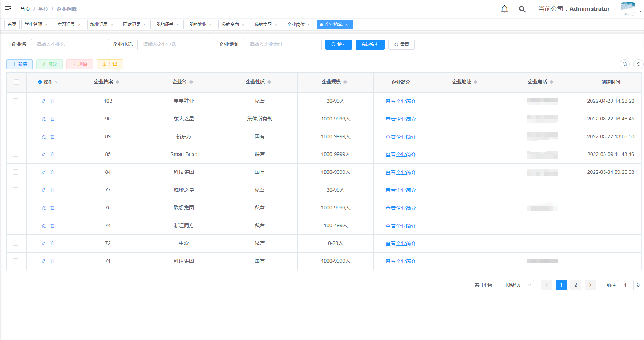The width and height of the screenshot is (644, 340).
Task: Click the blue 搜索 button
Action: pyautogui.click(x=339, y=45)
